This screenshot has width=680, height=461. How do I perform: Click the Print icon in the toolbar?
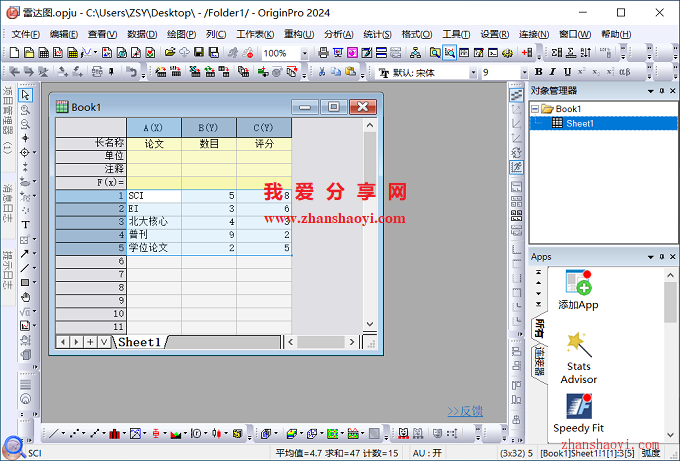click(x=323, y=52)
